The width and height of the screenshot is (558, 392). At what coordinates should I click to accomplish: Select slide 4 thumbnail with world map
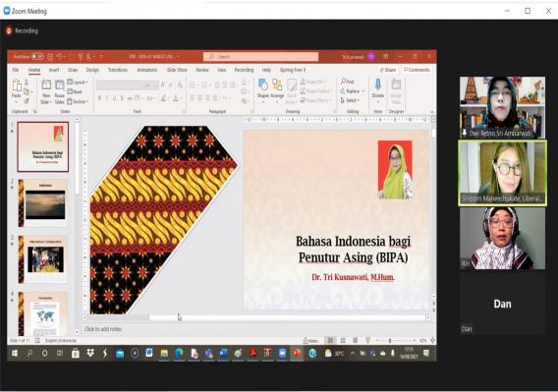click(x=42, y=313)
